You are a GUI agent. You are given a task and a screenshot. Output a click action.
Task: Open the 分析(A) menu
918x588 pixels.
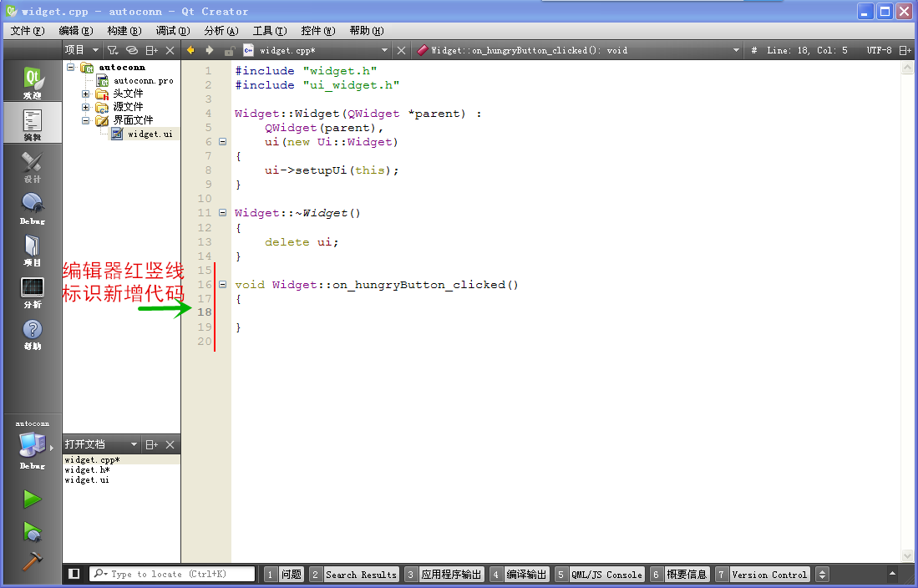pyautogui.click(x=221, y=30)
